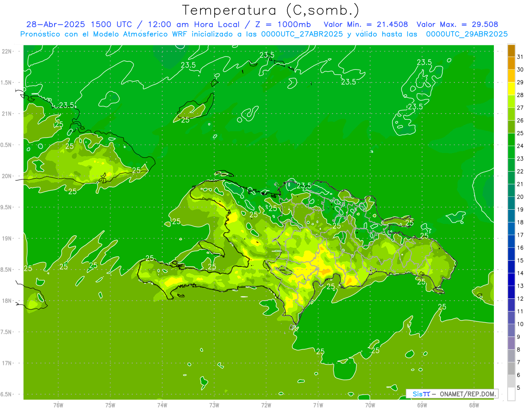Pick the blue swatch between 17 and 18

click(x=511, y=229)
